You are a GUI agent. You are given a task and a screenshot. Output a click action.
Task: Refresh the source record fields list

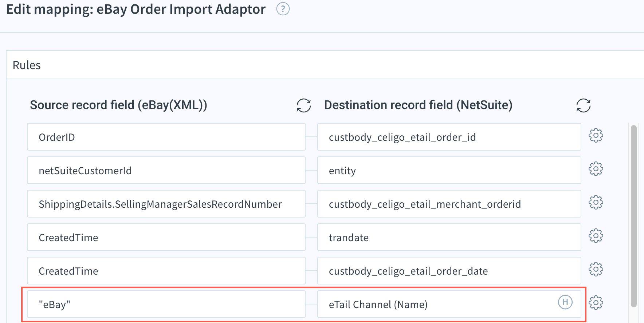[303, 105]
